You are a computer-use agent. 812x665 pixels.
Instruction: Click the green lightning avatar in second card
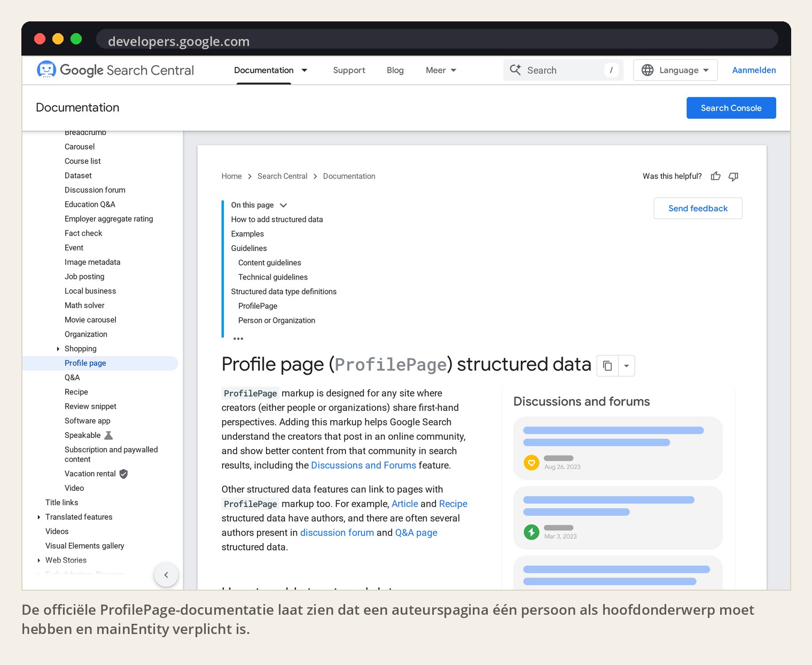click(531, 532)
